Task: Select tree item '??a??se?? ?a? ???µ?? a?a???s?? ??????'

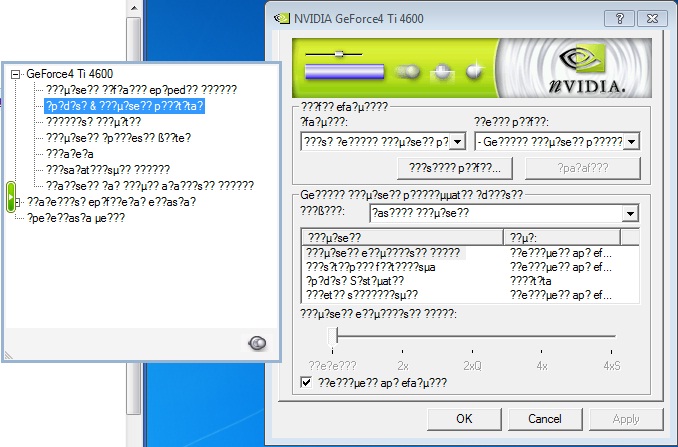Action: coord(150,186)
